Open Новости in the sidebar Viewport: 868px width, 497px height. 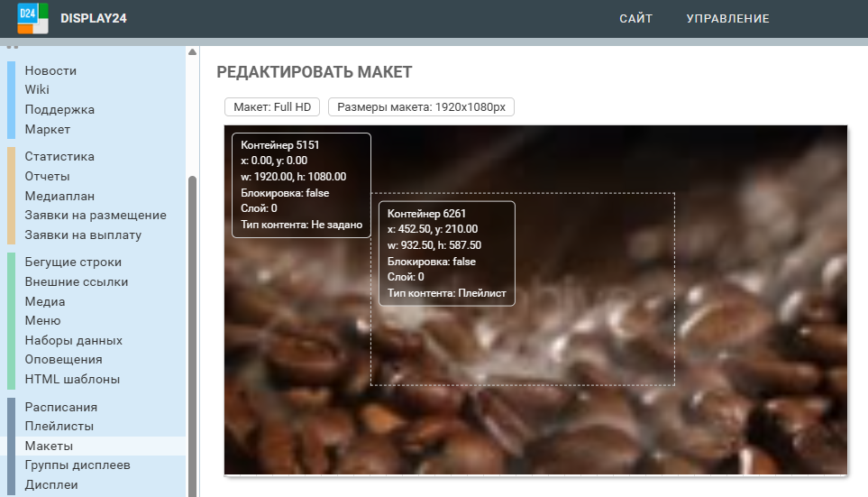(50, 70)
